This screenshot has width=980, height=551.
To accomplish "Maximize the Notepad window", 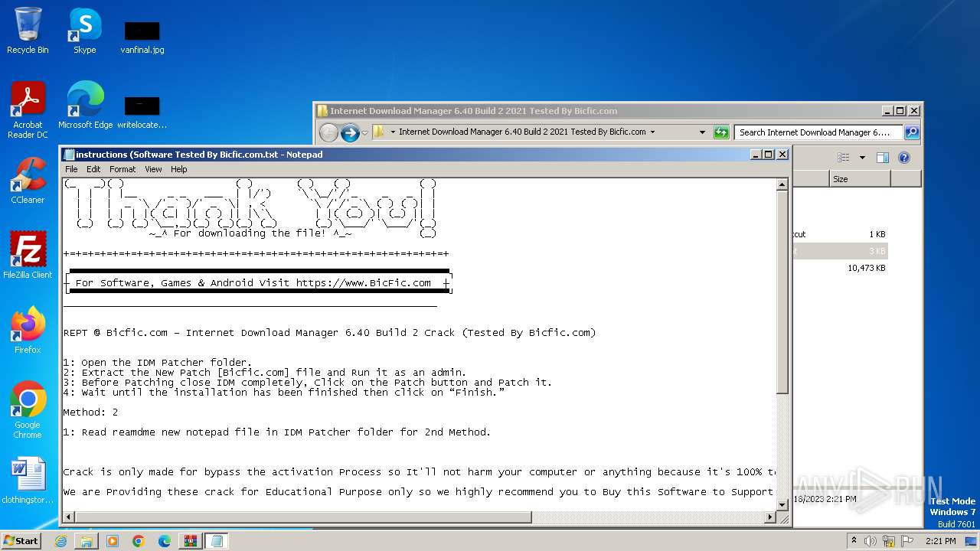I will tap(769, 154).
